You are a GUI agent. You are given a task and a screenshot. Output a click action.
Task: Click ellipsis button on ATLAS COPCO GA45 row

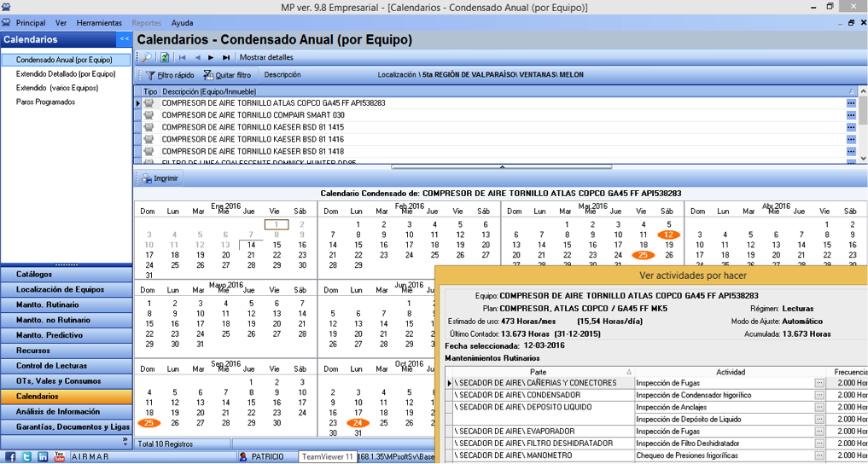[x=851, y=103]
